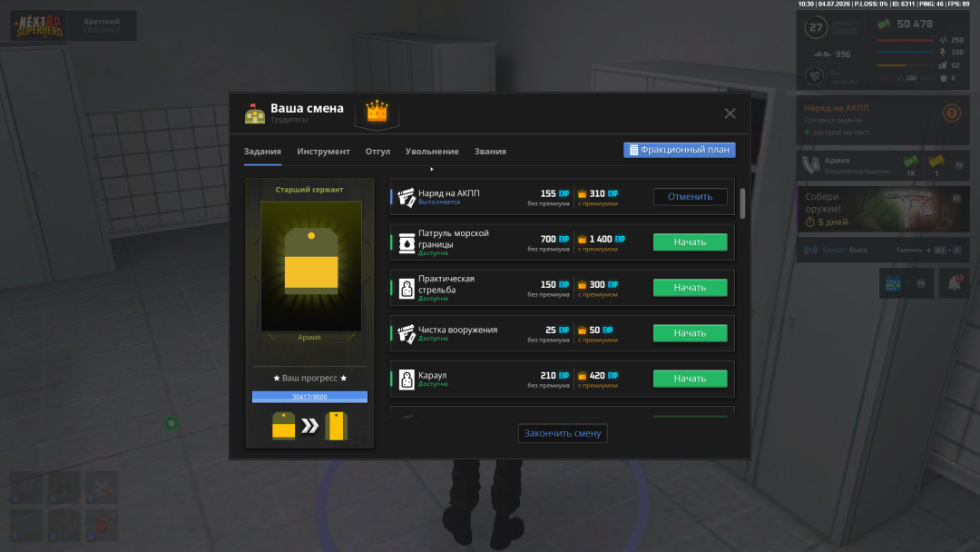The height and width of the screenshot is (552, 980).
Task: Click the Собери оружие! event banner
Action: [883, 210]
